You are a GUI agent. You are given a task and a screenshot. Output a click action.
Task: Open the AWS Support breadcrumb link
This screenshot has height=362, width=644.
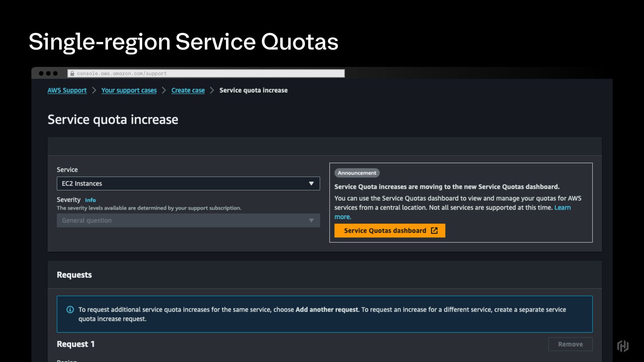tap(67, 90)
